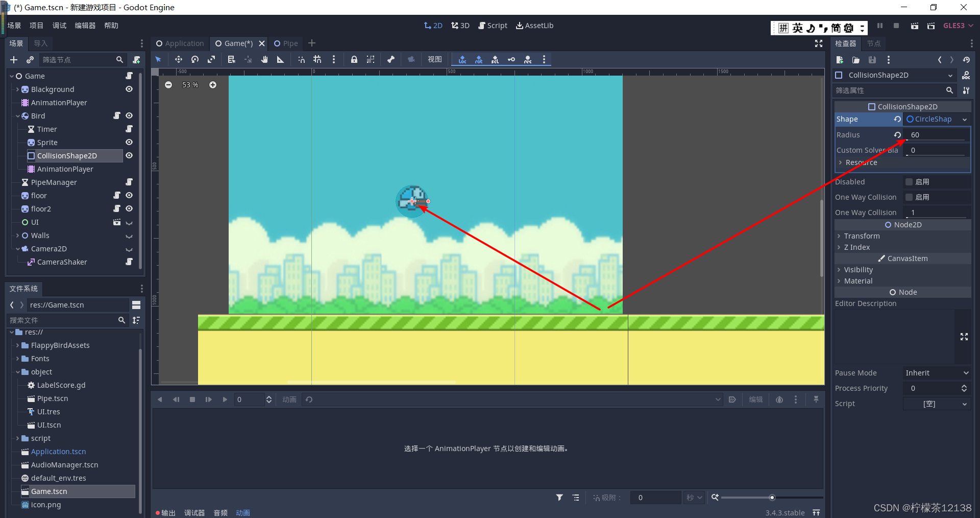This screenshot has width=980, height=518.
Task: Close the Game(*) scene tab
Action: point(262,43)
